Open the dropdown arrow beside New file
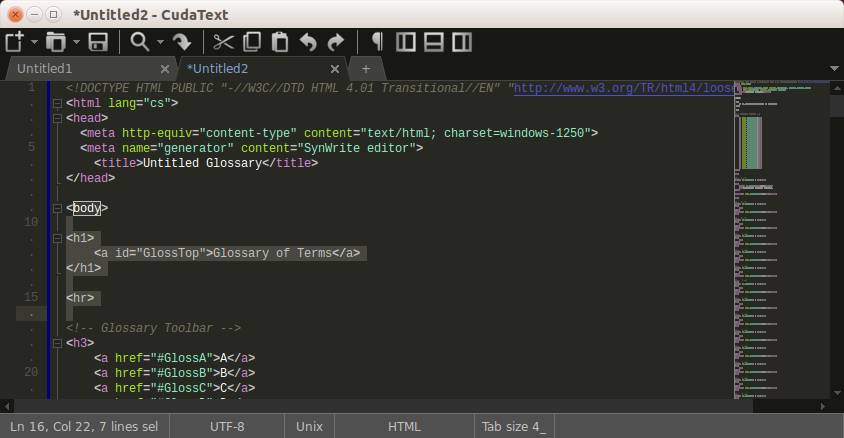 pyautogui.click(x=34, y=42)
